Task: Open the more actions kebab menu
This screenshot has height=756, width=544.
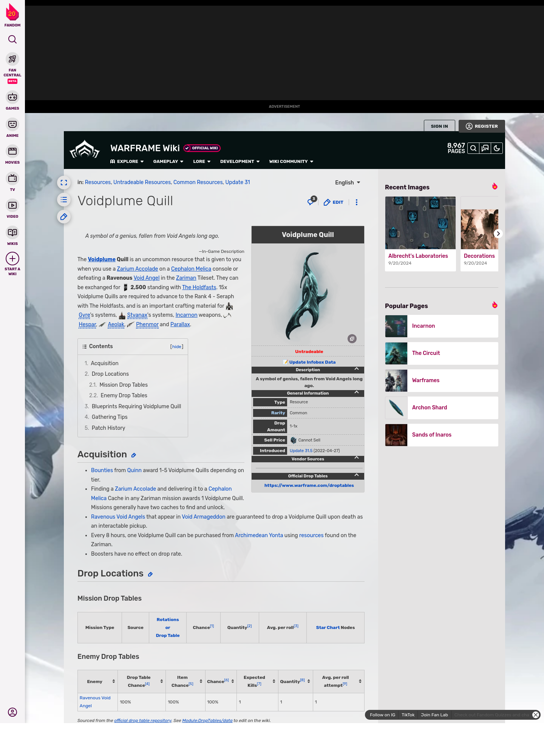Action: 356,202
